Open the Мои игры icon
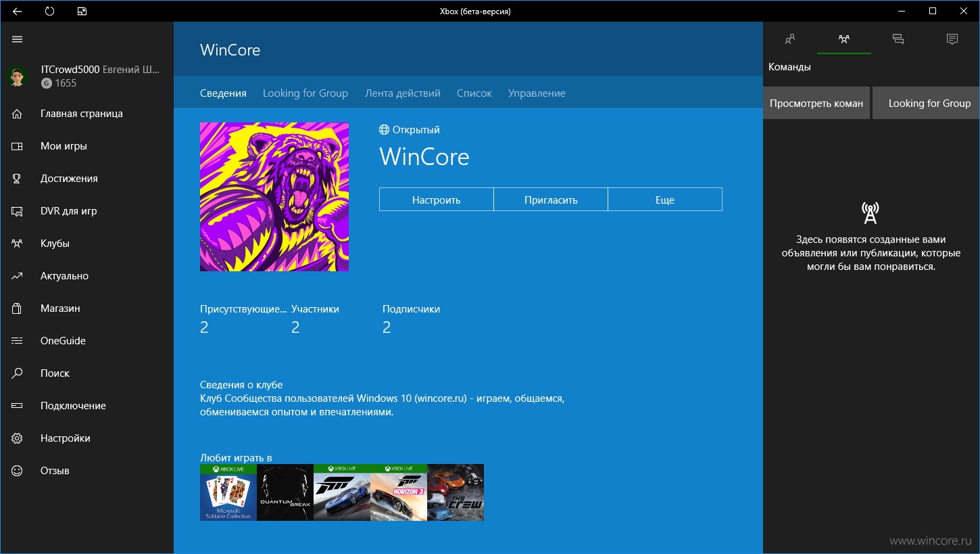Screen dimensions: 980x554 click(18, 146)
